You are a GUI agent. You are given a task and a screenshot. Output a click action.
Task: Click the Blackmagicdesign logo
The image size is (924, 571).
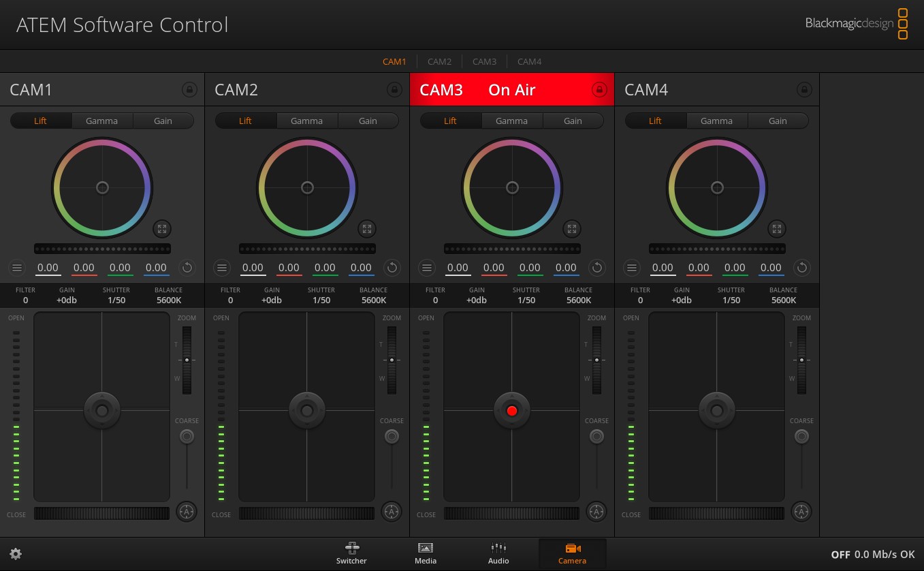pyautogui.click(x=857, y=24)
